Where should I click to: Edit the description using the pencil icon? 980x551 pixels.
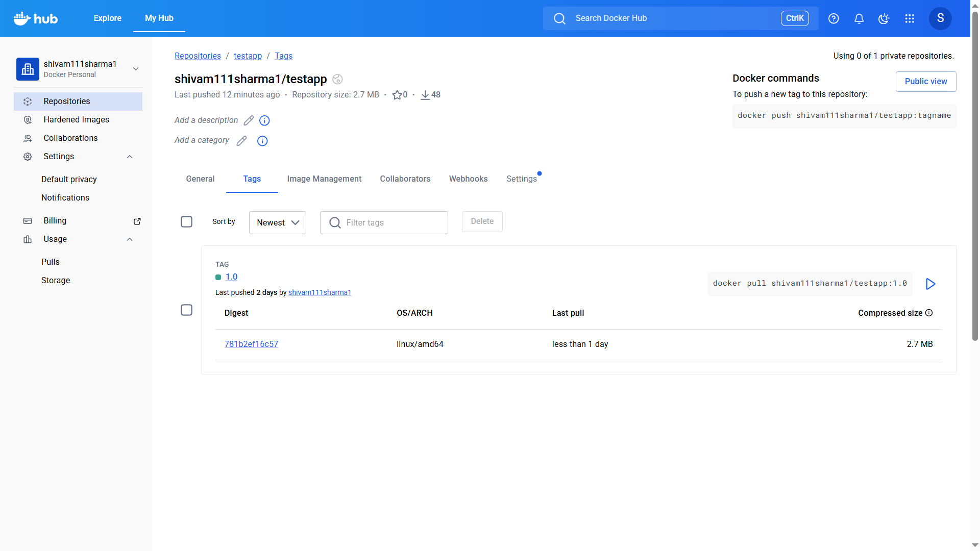coord(249,120)
